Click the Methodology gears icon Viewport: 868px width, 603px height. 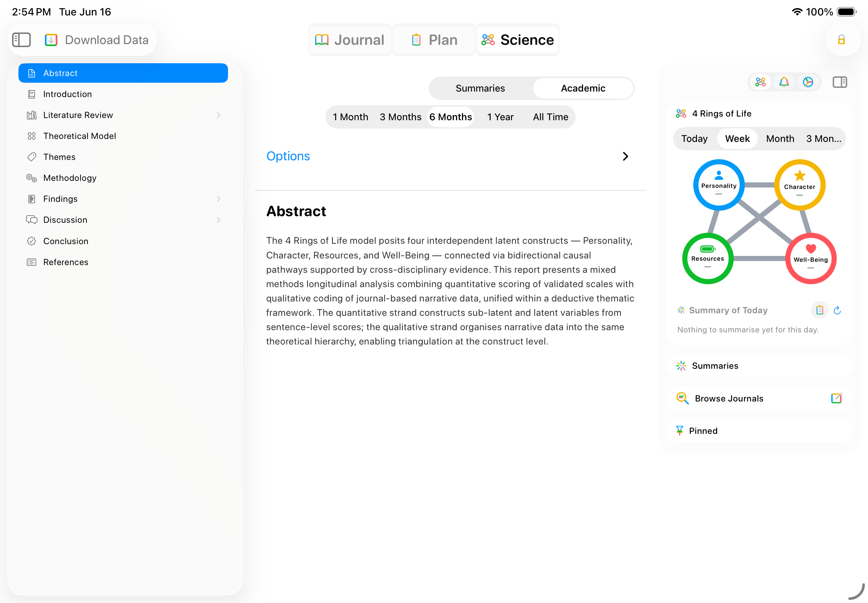click(x=32, y=178)
